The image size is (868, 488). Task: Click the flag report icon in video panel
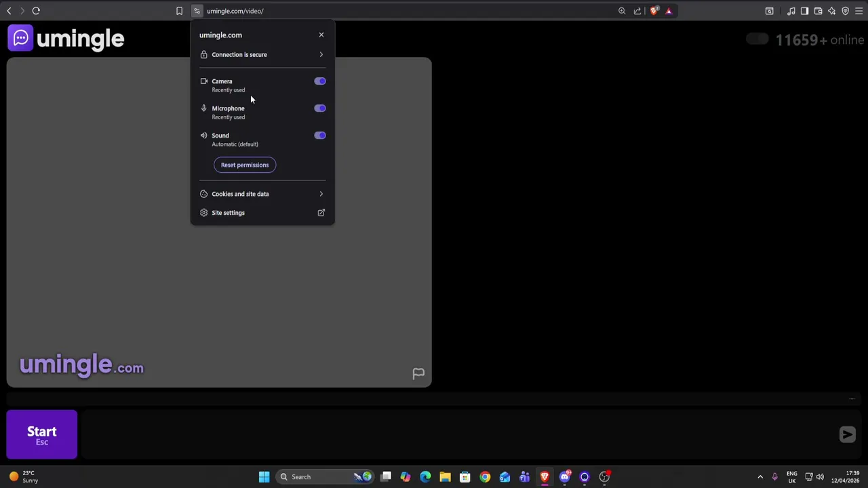(418, 373)
